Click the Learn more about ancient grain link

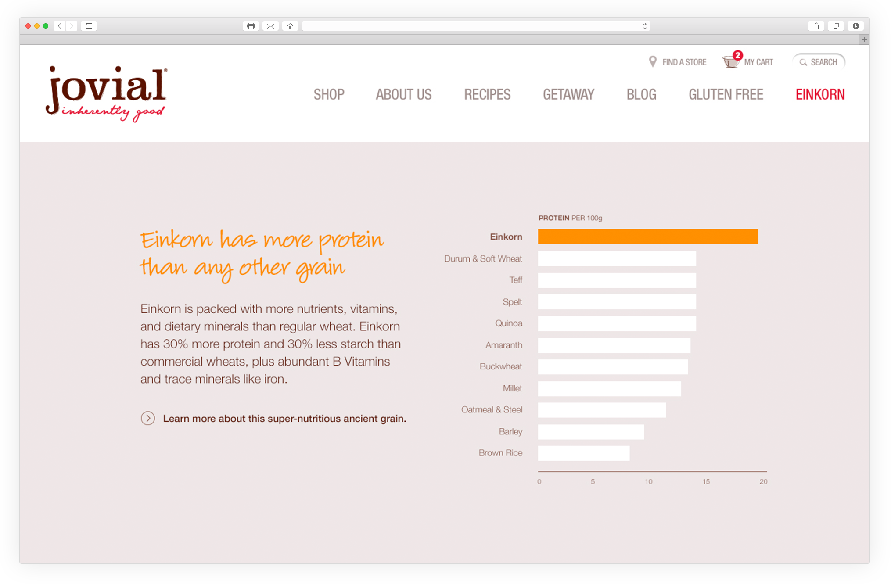click(x=284, y=419)
